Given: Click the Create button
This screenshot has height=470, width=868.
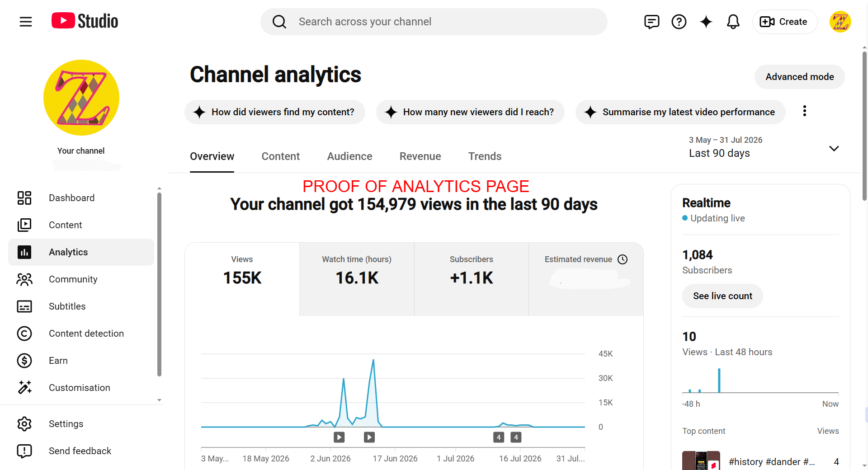Looking at the screenshot, I should pos(784,22).
